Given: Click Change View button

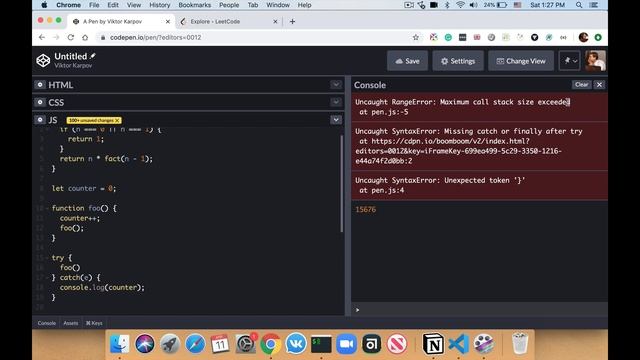Looking at the screenshot, I should [521, 61].
